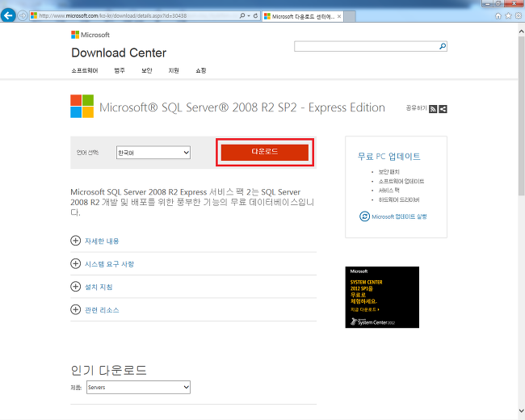
Task: Open the 범주 menu item
Action: point(120,70)
